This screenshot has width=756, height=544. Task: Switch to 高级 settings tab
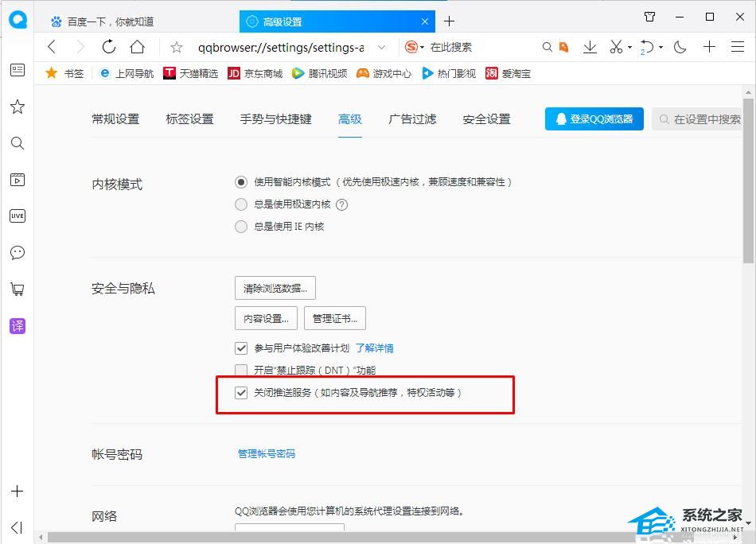350,119
